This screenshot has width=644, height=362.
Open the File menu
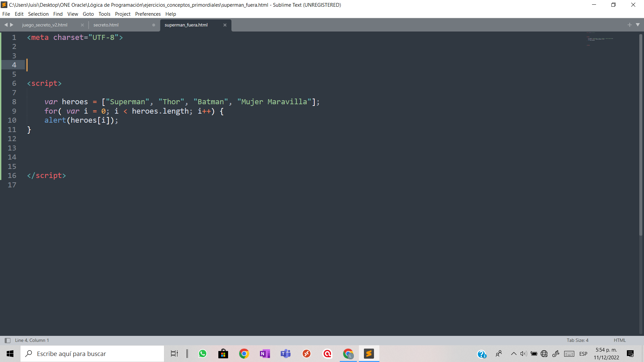[x=6, y=14]
